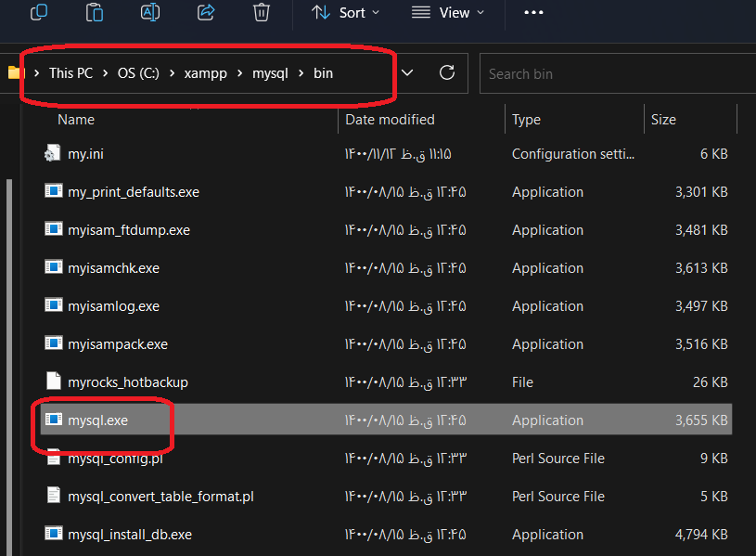The image size is (756, 556).
Task: Open the Sort dropdown menu
Action: [x=345, y=13]
